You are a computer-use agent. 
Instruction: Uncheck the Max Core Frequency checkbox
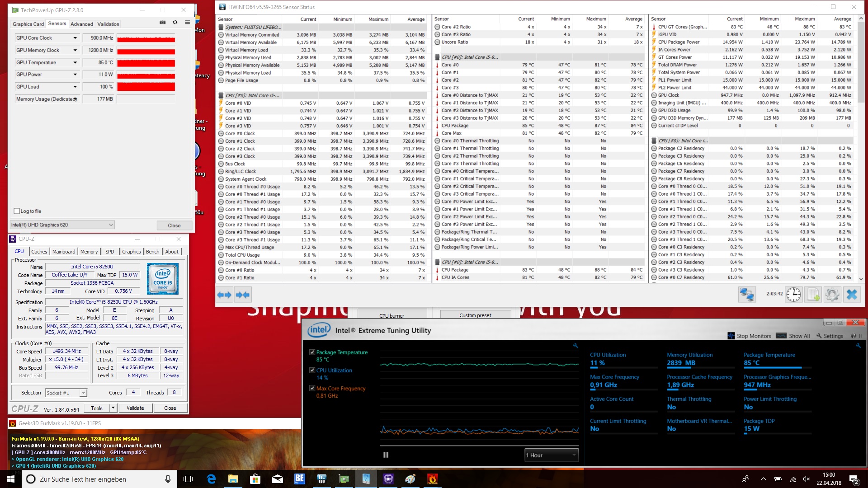[x=312, y=388]
